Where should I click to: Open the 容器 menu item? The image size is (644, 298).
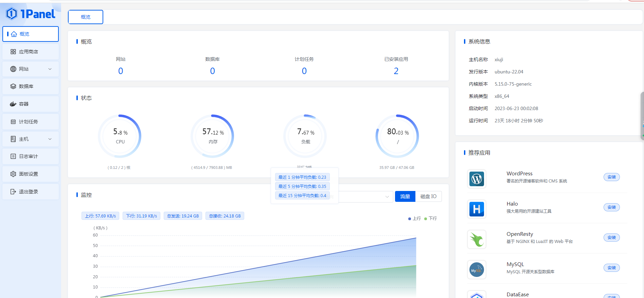point(31,104)
